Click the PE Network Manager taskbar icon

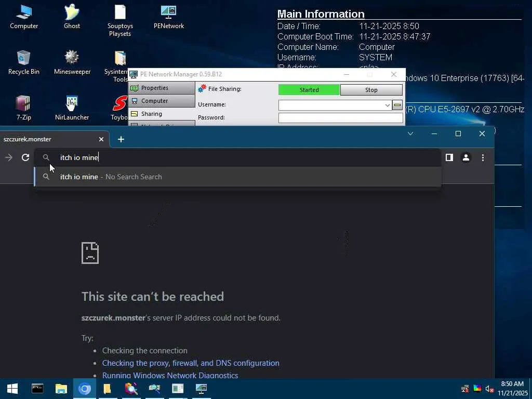[201, 389]
